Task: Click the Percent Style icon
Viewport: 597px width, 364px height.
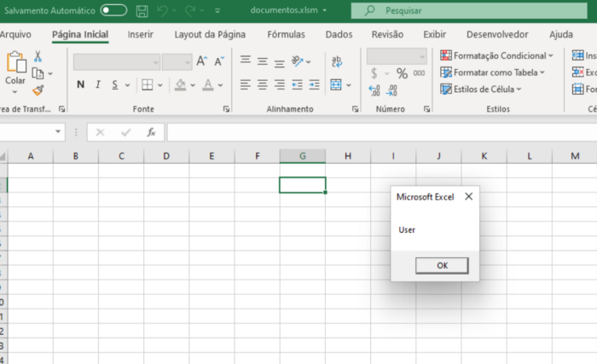Action: click(402, 73)
